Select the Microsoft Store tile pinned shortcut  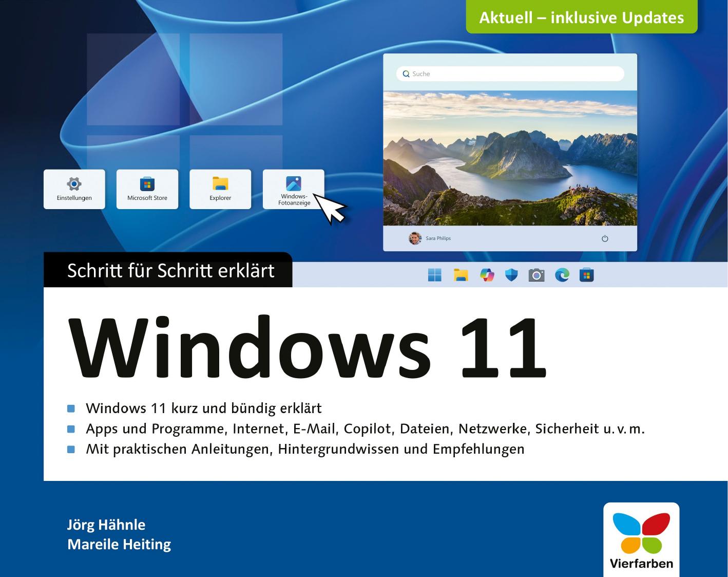[147, 189]
